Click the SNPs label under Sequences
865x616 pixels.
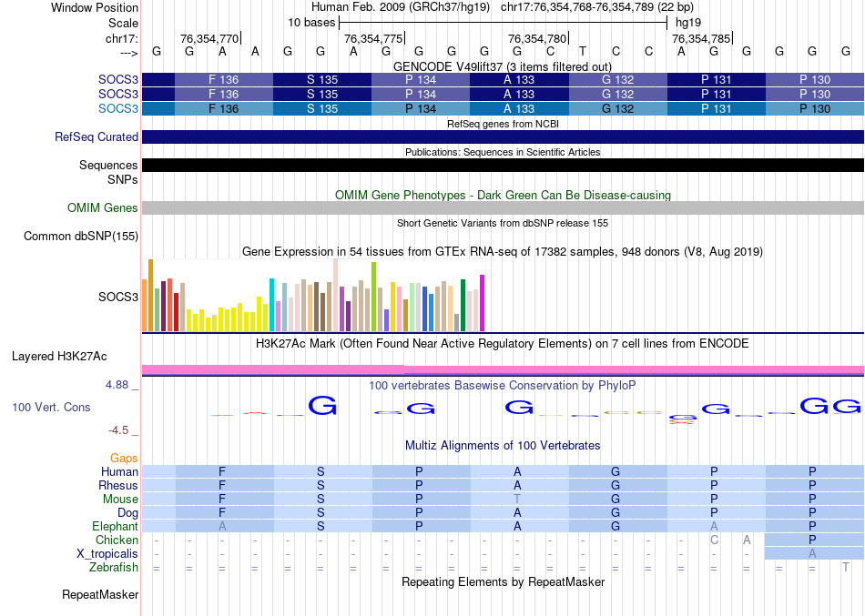pyautogui.click(x=123, y=179)
